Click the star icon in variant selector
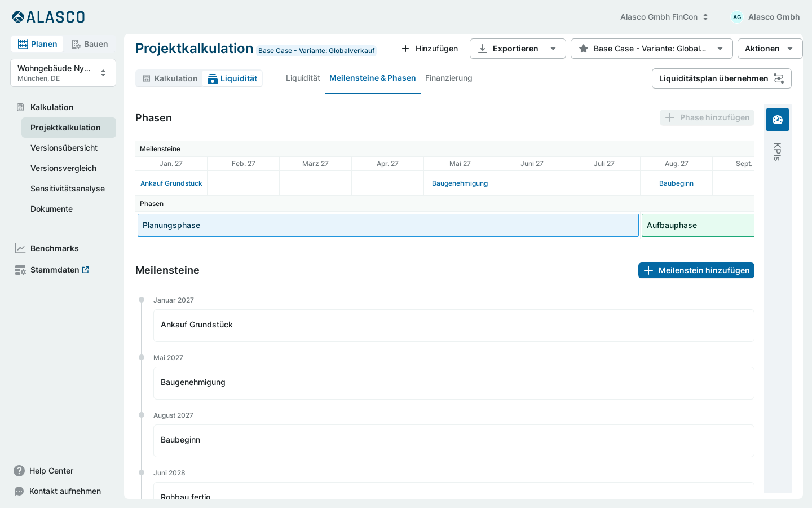The height and width of the screenshot is (508, 812). point(584,49)
